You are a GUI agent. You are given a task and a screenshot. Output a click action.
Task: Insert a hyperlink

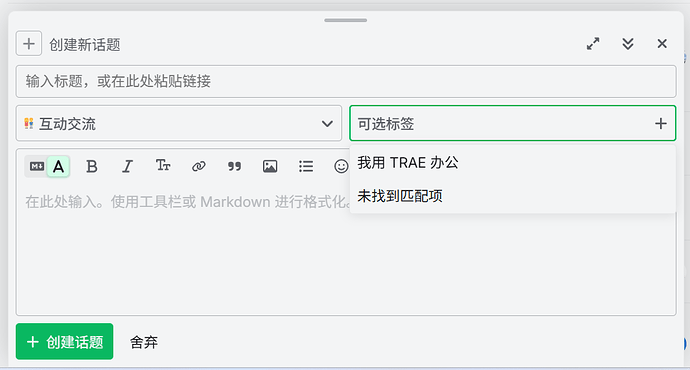click(198, 166)
